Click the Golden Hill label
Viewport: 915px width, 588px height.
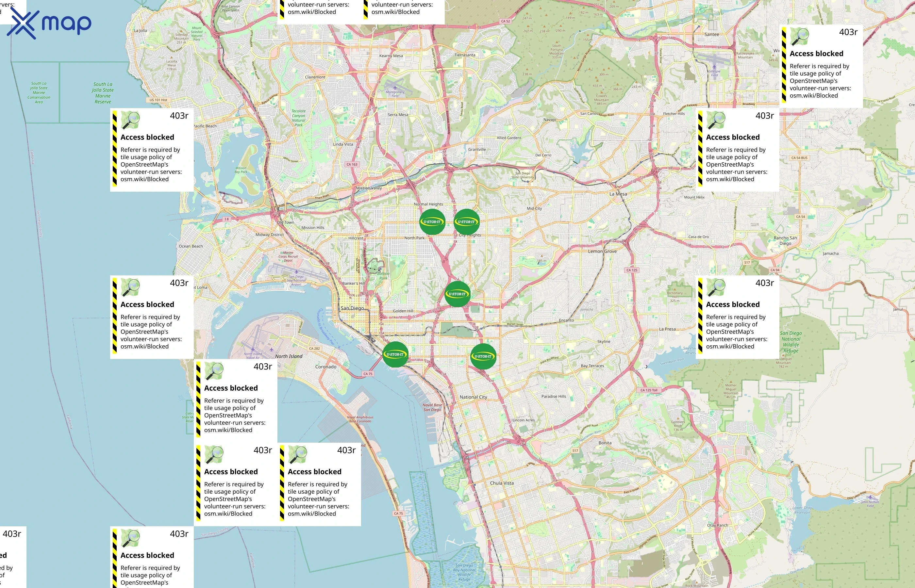403,311
